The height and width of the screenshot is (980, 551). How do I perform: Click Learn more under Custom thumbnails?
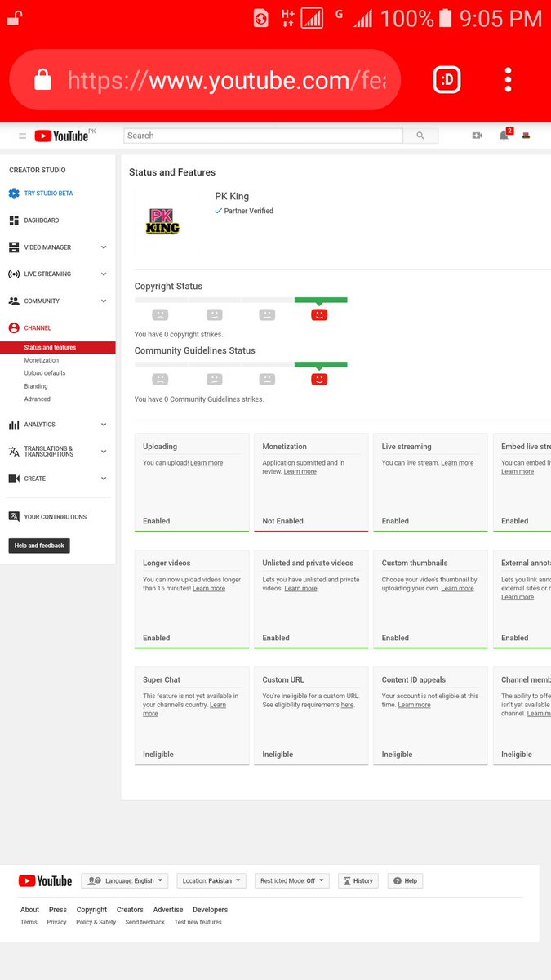(457, 589)
